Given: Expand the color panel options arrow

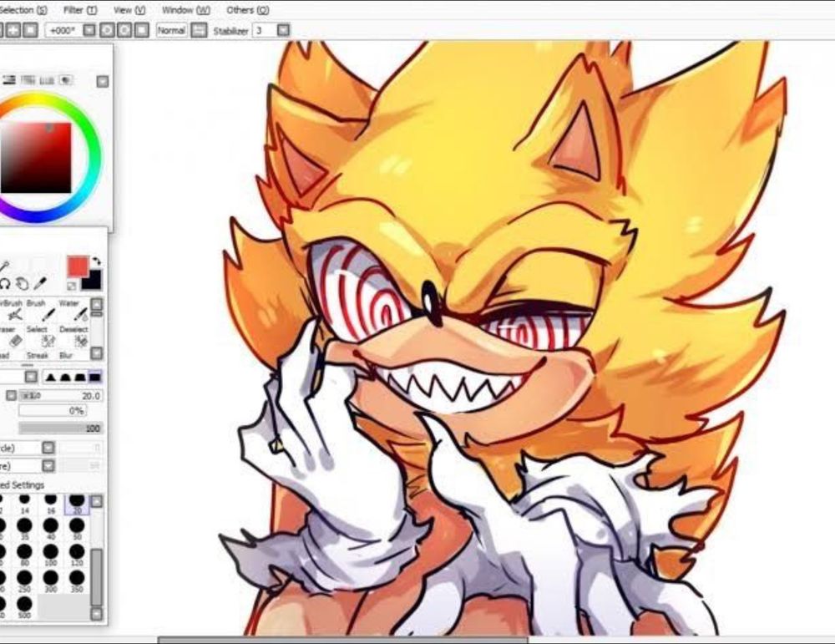Looking at the screenshot, I should [x=102, y=81].
